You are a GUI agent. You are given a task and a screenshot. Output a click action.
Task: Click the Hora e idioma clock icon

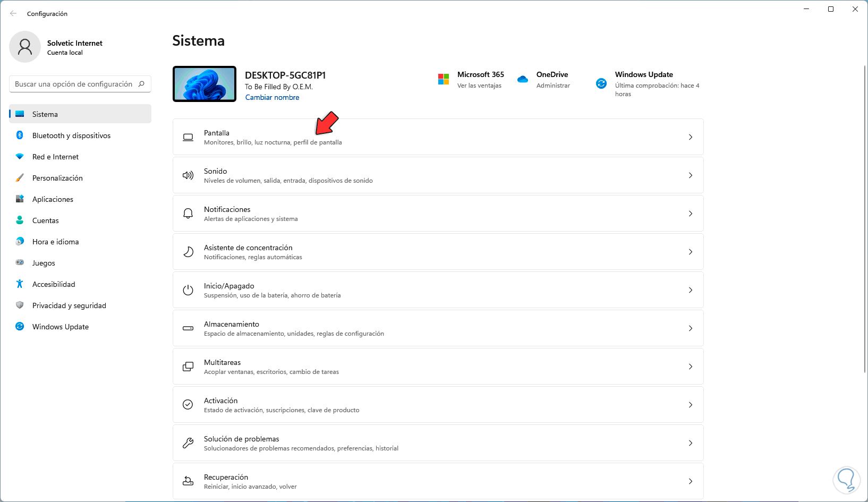(20, 242)
